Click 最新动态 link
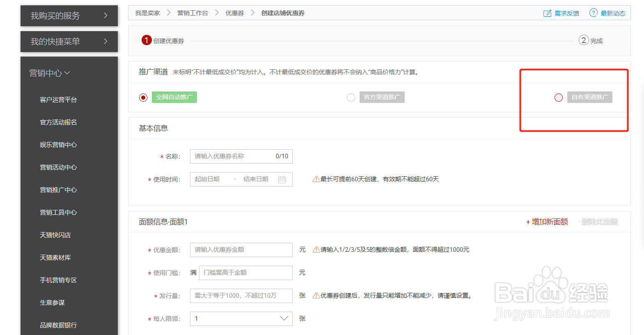Viewport: 644px width, 335px height. pyautogui.click(x=613, y=14)
